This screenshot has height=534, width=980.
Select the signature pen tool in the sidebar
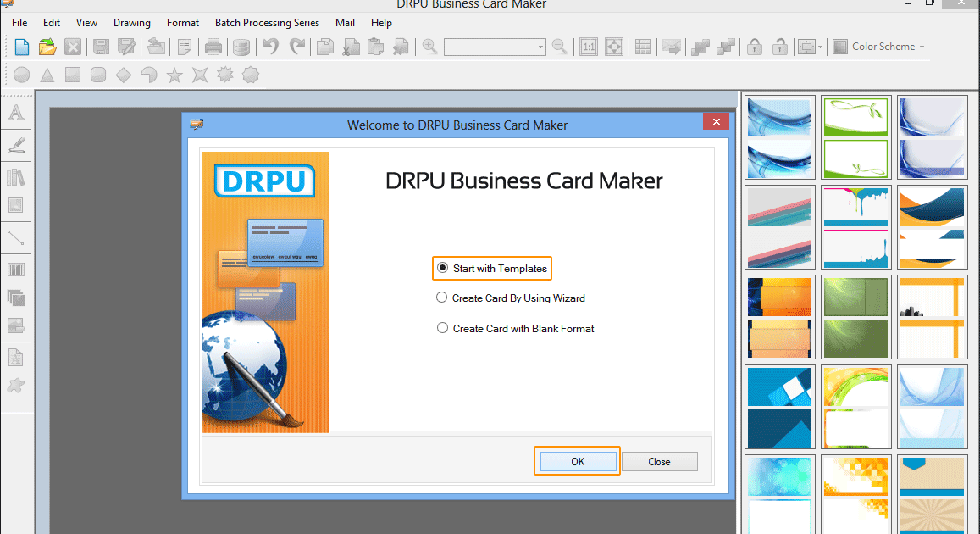(x=16, y=145)
